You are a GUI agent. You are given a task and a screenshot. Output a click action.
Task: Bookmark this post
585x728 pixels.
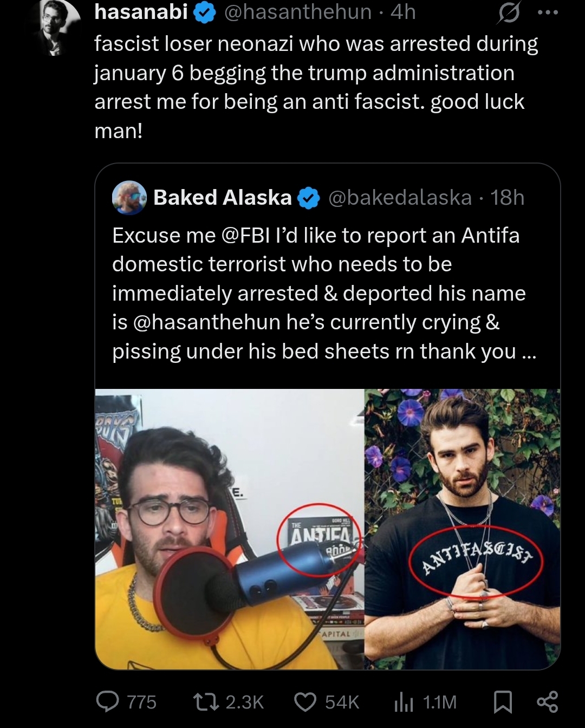tap(503, 702)
